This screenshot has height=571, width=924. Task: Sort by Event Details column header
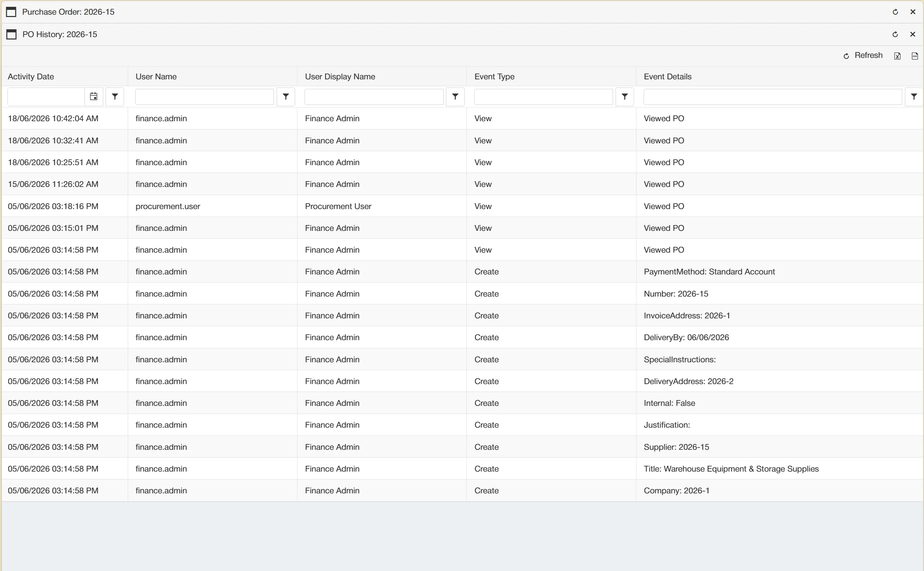coord(667,77)
